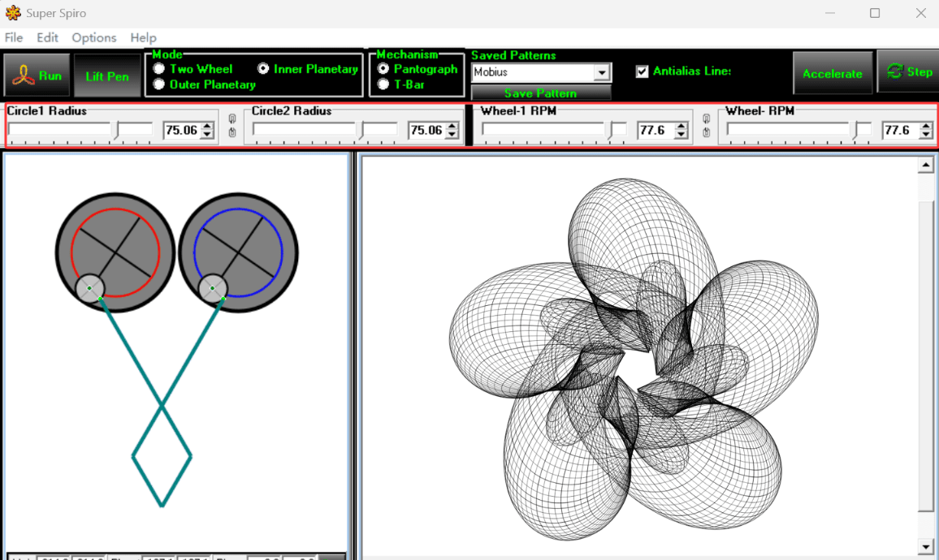Toggle the link icon between wheel RPMs
This screenshot has width=939, height=560.
tap(707, 126)
